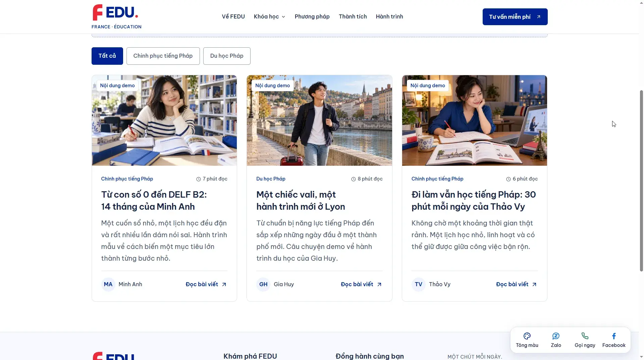Open Hành trình navigation item
Viewport: 644px width, 360px height.
389,17
